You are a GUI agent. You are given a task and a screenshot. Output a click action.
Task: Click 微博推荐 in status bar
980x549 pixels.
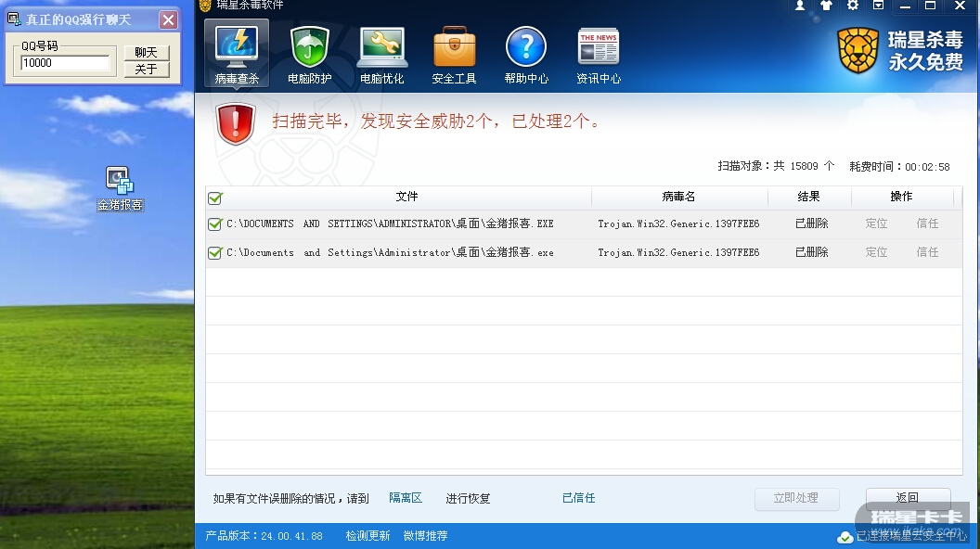pos(426,536)
